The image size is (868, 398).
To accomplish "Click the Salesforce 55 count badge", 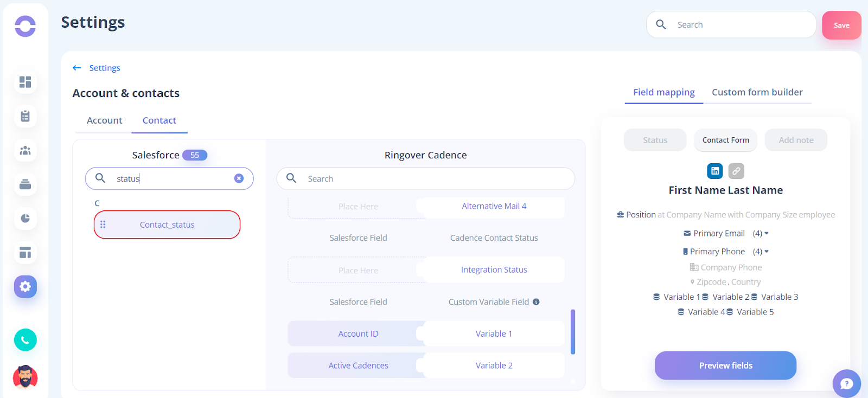I will pyautogui.click(x=195, y=155).
